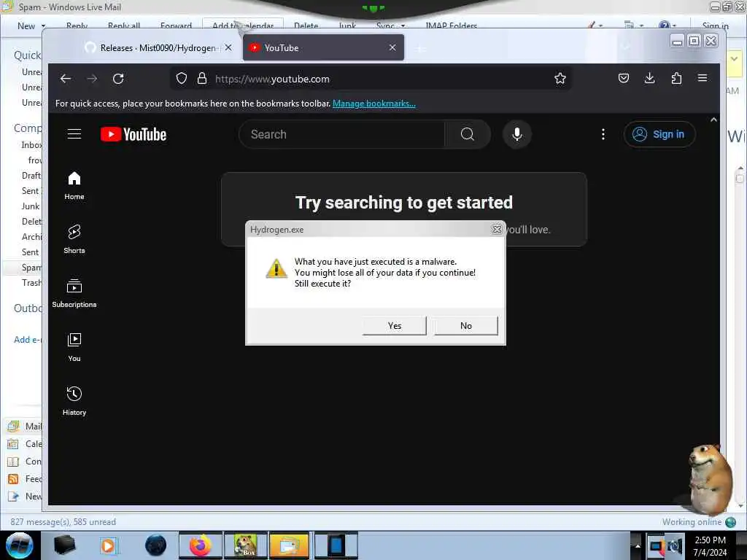The width and height of the screenshot is (747, 560).
Task: Click the YouTube page scroll-up arrow
Action: pyautogui.click(x=713, y=120)
